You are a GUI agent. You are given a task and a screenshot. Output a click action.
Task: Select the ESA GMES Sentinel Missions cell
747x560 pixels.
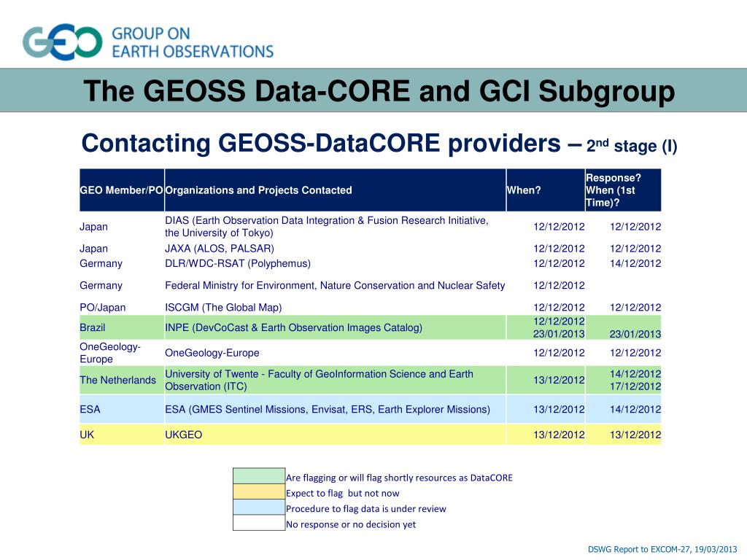[x=335, y=409]
